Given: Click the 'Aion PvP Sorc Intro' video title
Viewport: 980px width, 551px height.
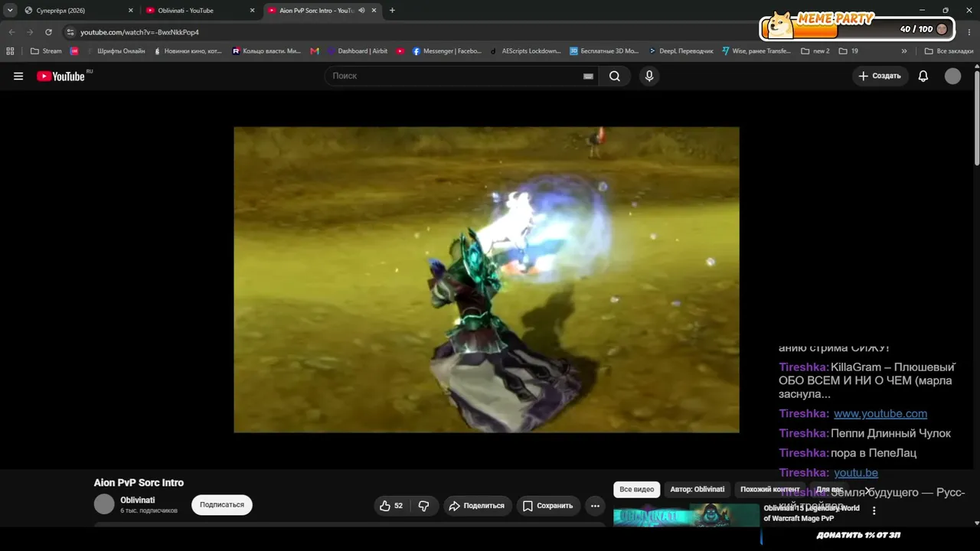Looking at the screenshot, I should click(x=139, y=483).
